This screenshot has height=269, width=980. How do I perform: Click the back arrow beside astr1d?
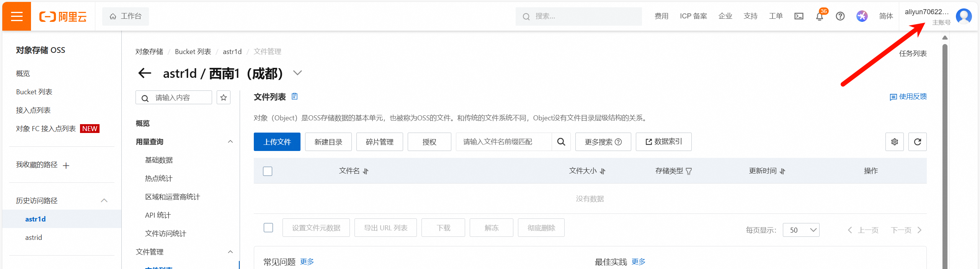tap(145, 73)
